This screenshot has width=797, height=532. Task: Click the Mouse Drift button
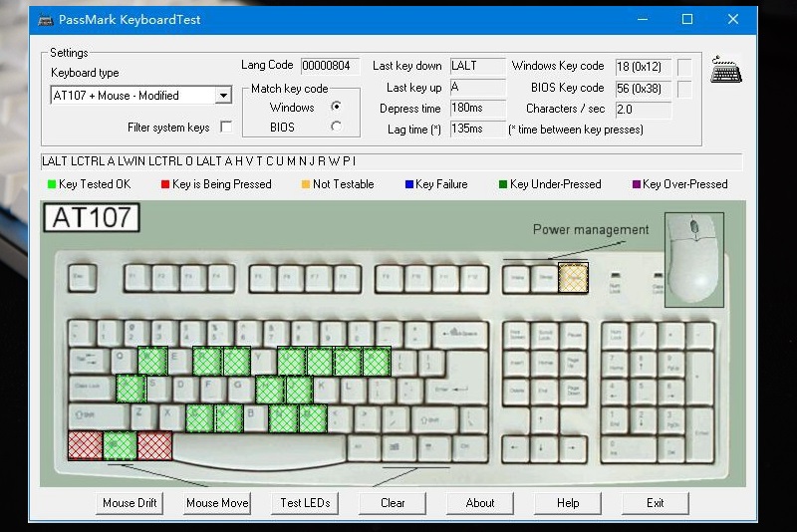coord(130,503)
